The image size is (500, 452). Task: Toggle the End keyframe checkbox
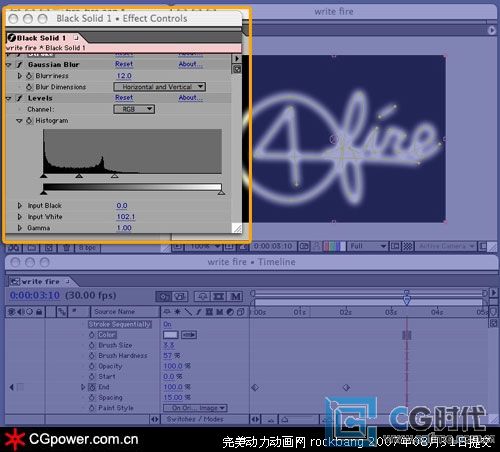coord(20,387)
